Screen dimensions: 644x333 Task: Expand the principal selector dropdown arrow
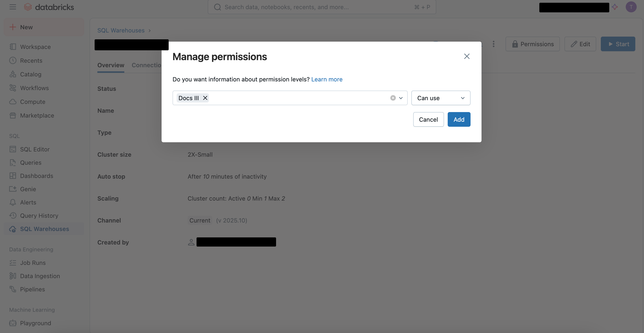[401, 98]
